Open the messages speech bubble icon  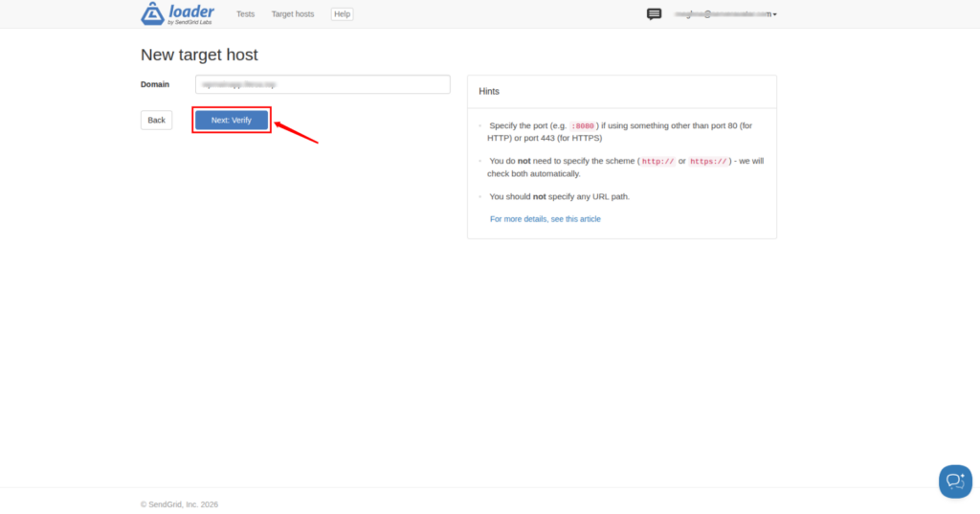[654, 13]
